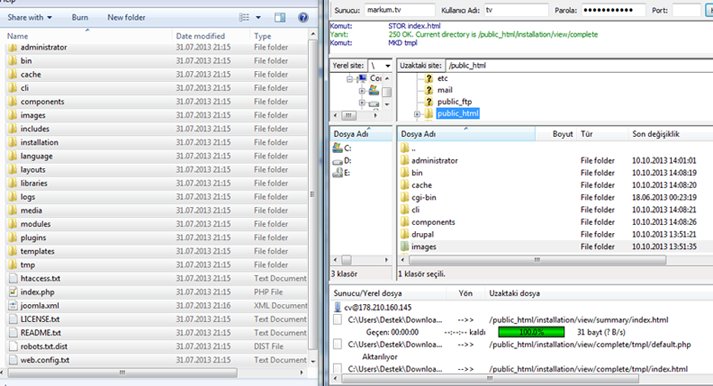Open Explorer help question mark icon
Screen dimensions: 713x386
click(x=303, y=17)
